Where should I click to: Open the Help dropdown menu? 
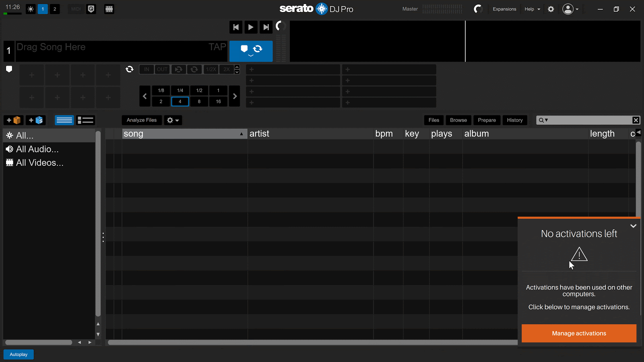tap(532, 9)
